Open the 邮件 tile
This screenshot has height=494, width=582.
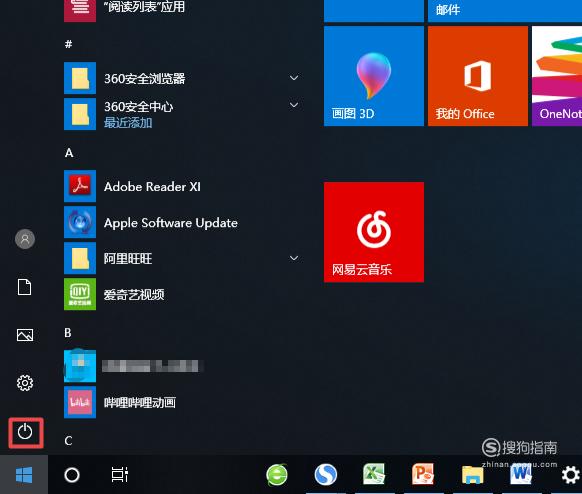[505, 11]
